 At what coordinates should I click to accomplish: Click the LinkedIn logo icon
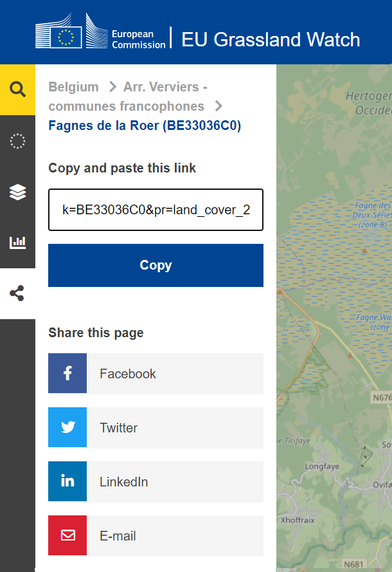point(67,481)
